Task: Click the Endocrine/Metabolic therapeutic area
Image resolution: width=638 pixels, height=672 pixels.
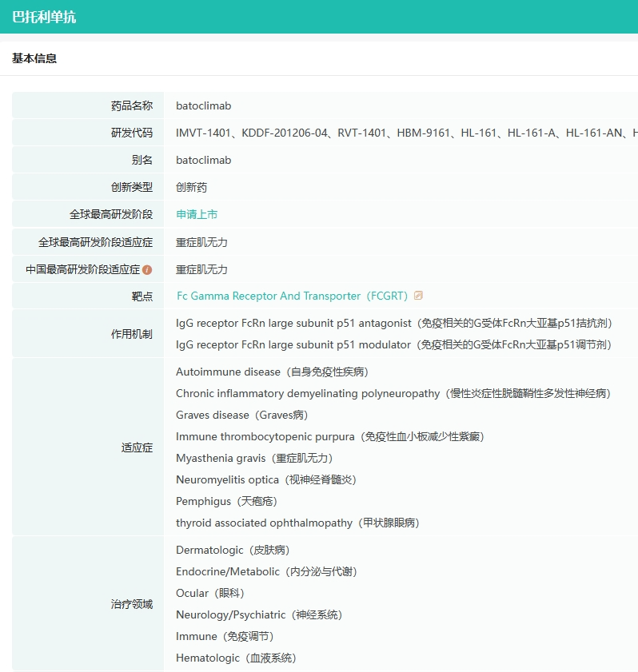Action: point(266,571)
